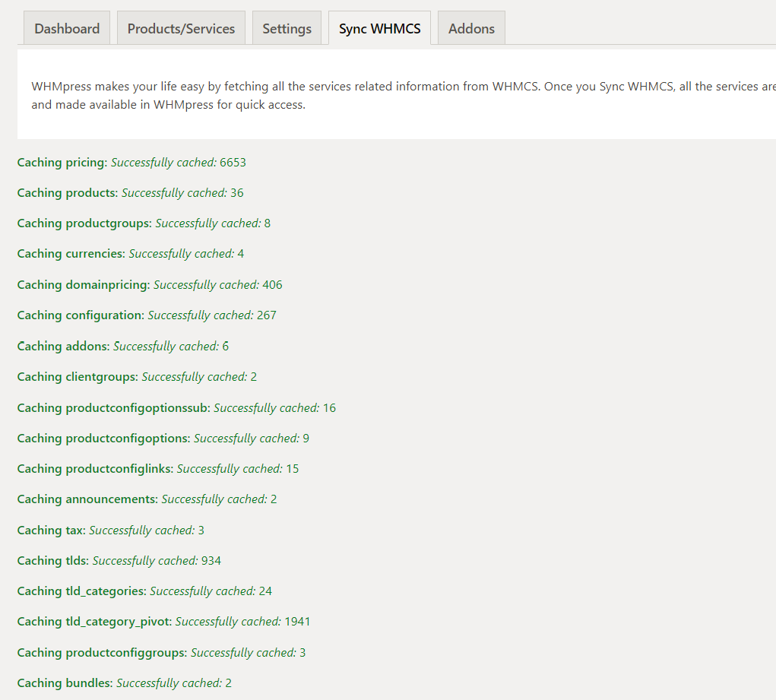Click 'Caching productconfigoptionssub' result line
The image size is (776, 700).
(176, 408)
